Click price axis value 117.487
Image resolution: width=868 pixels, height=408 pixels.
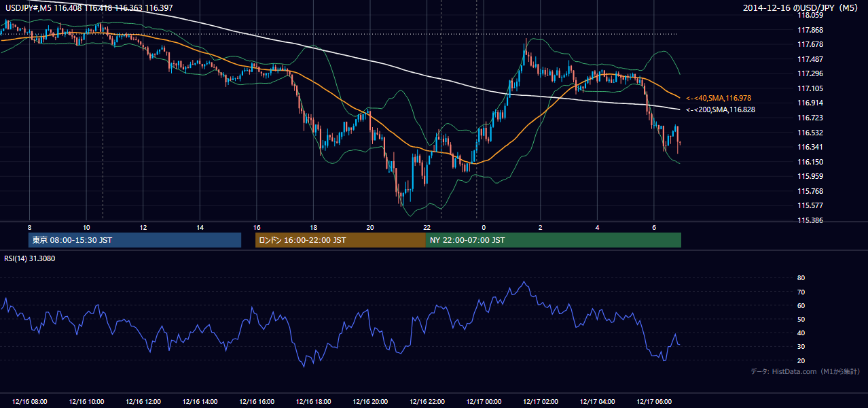(810, 59)
